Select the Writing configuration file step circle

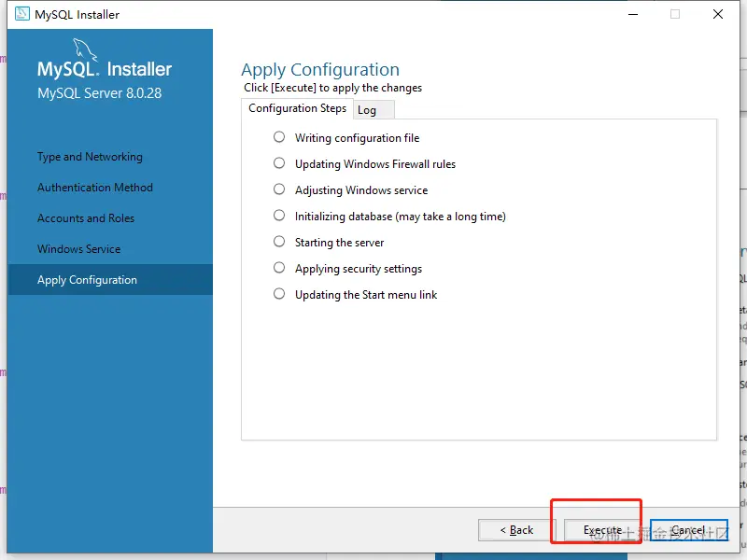coord(279,137)
